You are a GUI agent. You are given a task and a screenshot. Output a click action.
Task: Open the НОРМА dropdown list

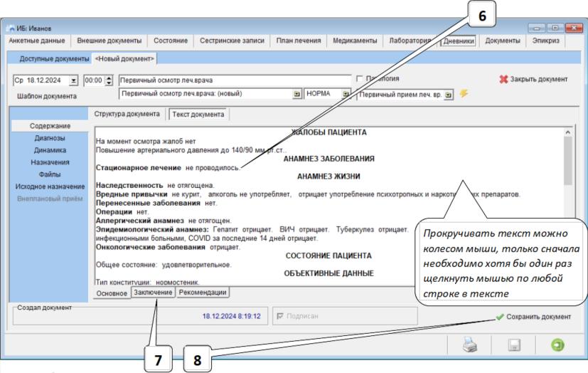[346, 94]
